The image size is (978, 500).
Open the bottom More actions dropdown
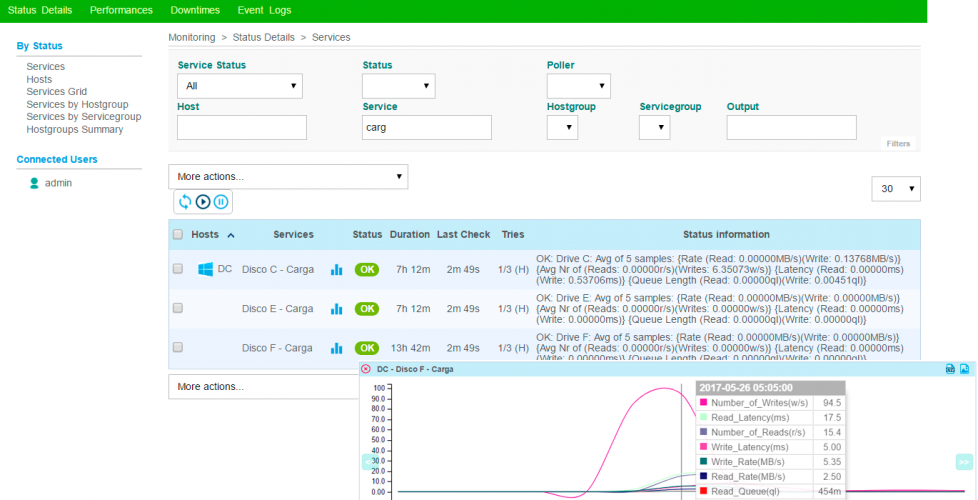click(x=264, y=387)
